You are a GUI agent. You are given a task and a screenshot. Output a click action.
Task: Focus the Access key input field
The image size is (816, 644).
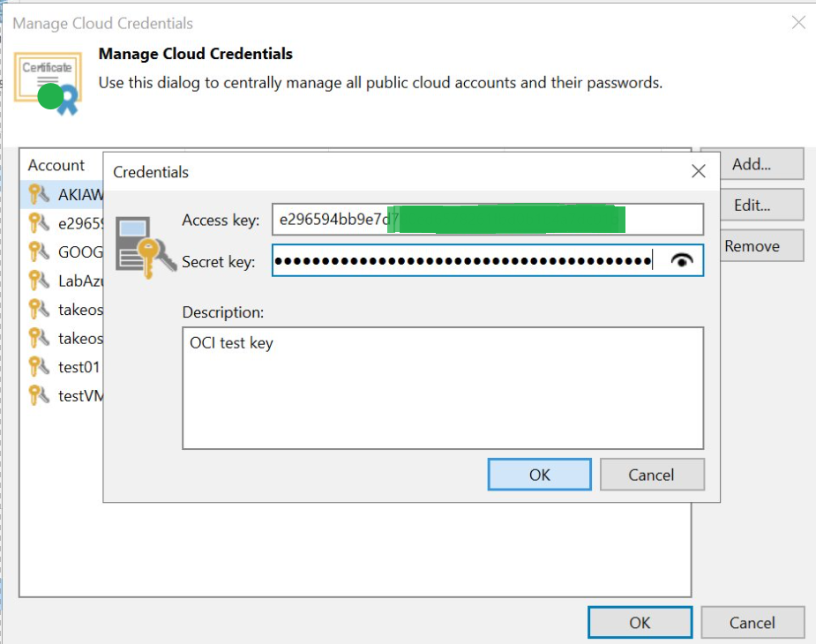[x=488, y=219]
